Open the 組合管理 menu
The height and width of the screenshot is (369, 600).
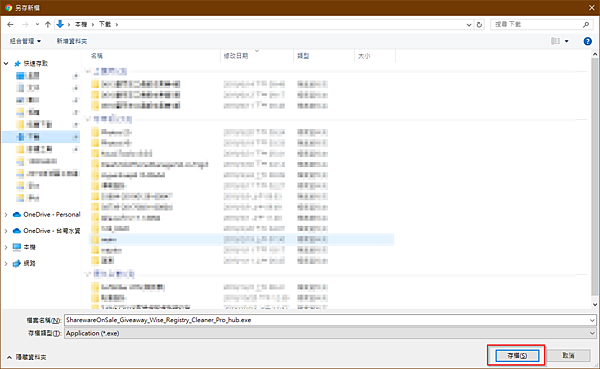(x=25, y=41)
